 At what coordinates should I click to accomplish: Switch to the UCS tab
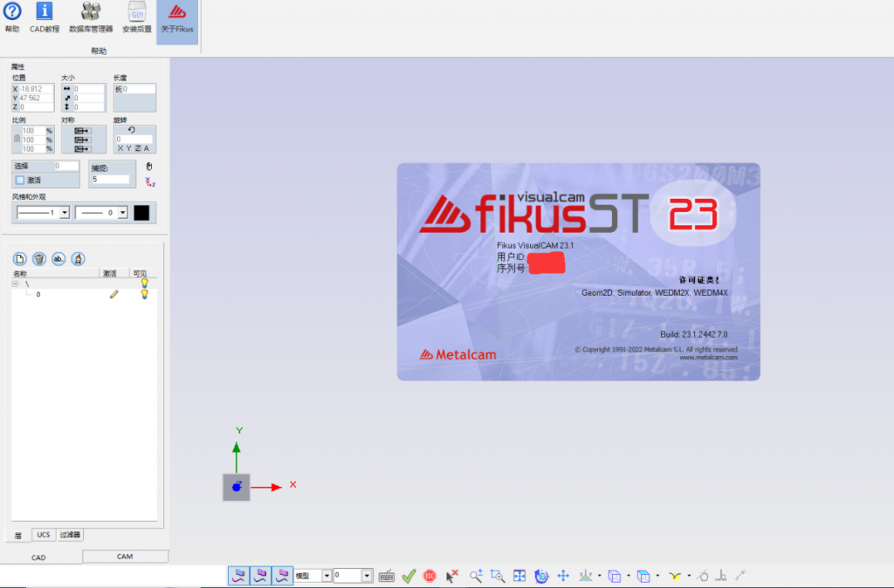tap(44, 535)
